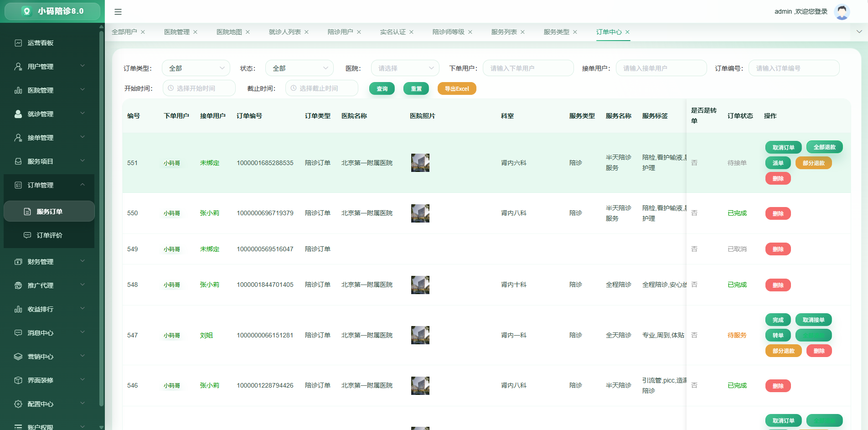Click the 配置中心 gear icon
The image size is (868, 430).
pyautogui.click(x=18, y=404)
